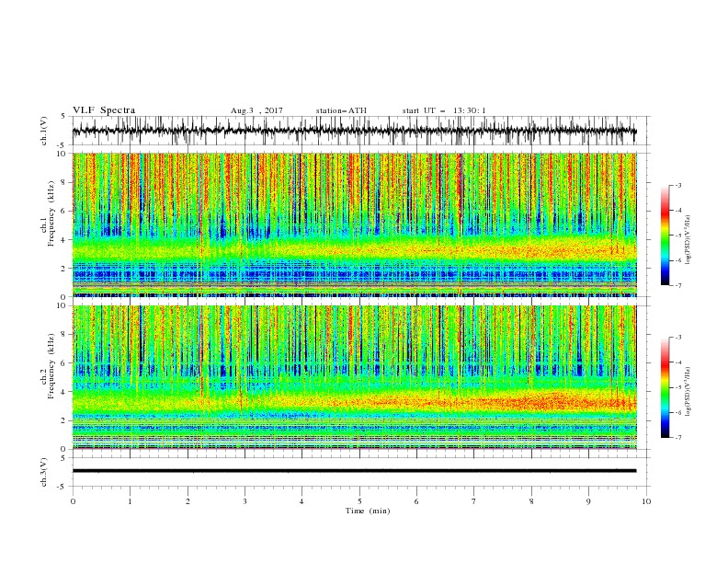This screenshot has width=728, height=563.
Task: Click the "VLF Spectra" plot title
Action: click(x=104, y=110)
